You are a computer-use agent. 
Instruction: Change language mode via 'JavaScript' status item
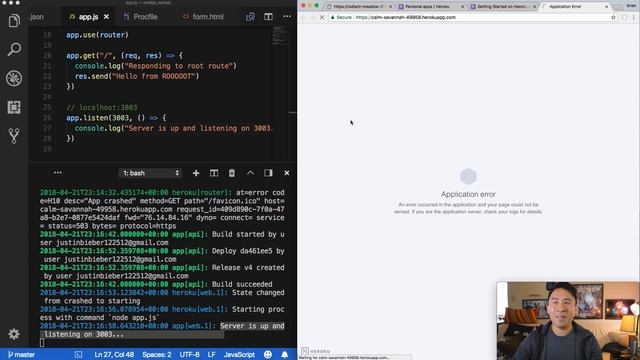(x=239, y=355)
